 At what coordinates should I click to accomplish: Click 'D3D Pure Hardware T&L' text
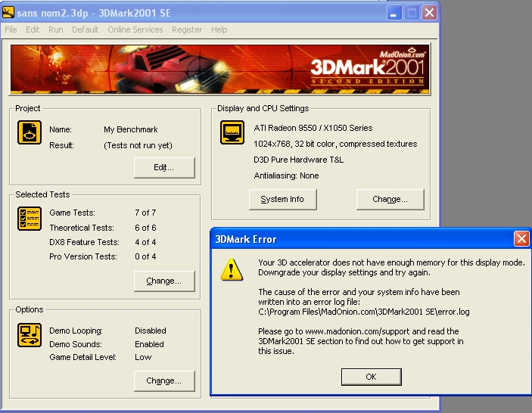[x=299, y=160]
